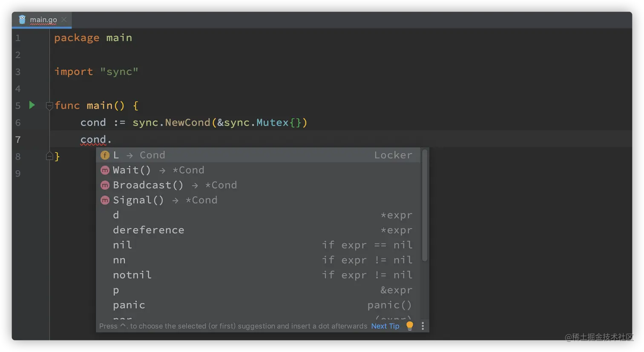Click the orange field icon beside L
The image size is (644, 352).
click(x=105, y=155)
